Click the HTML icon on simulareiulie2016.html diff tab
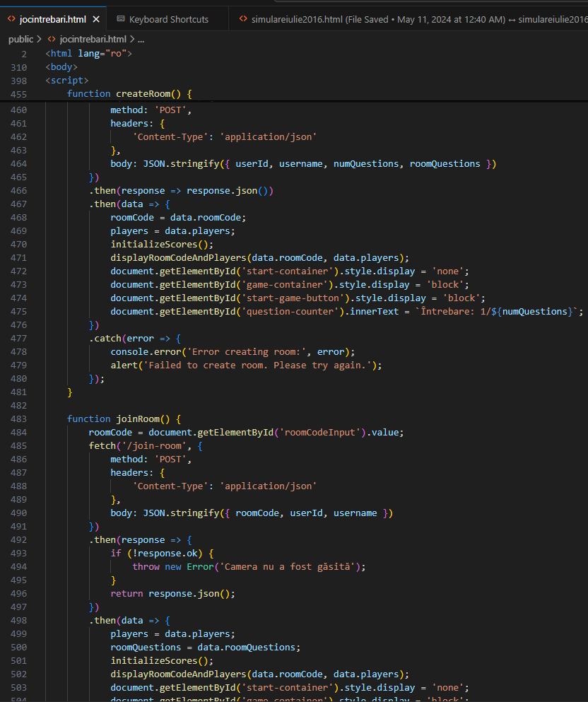Viewport: 588px width, 702px height. [244, 19]
